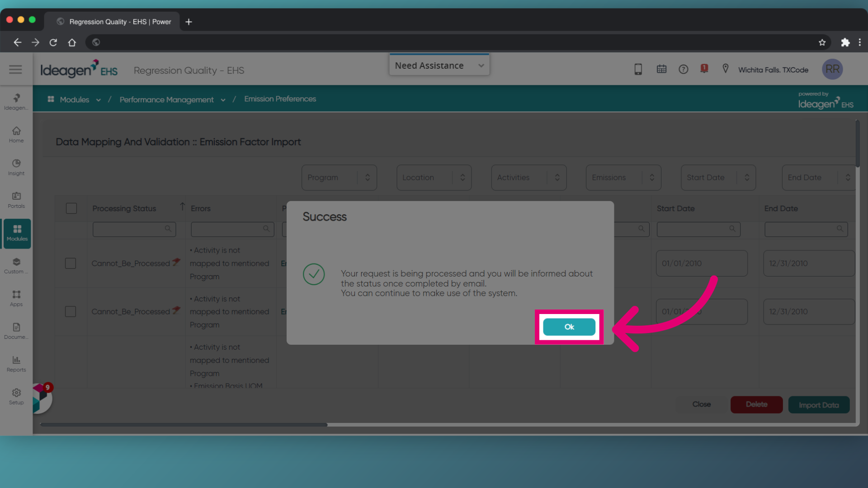Click the vertical scrollbar thumb
Image resolution: width=868 pixels, height=488 pixels.
pyautogui.click(x=857, y=143)
